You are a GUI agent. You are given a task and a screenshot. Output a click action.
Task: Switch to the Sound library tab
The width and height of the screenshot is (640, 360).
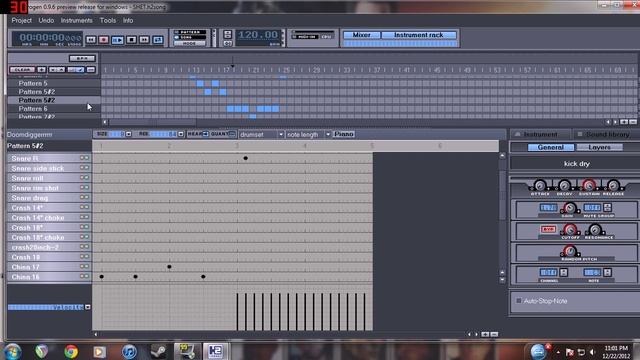(x=607, y=134)
